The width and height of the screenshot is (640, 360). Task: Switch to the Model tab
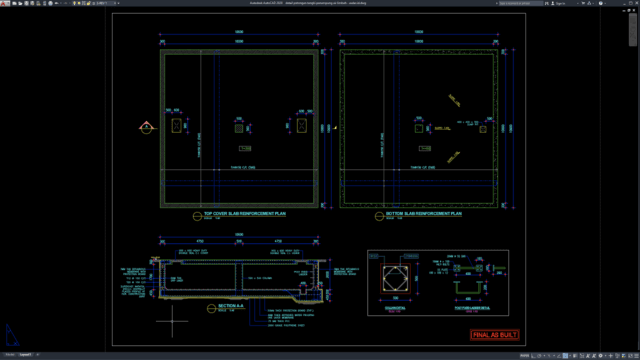coord(10,355)
